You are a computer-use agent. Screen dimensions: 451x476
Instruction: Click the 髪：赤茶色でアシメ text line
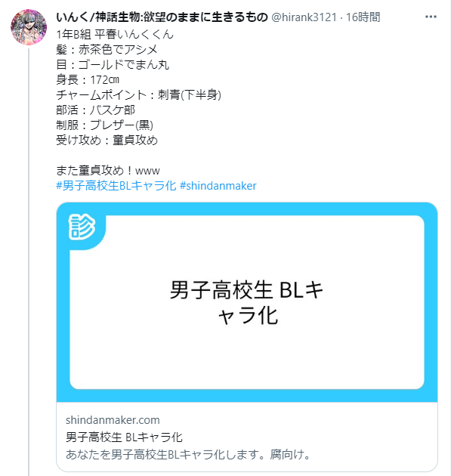[107, 49]
